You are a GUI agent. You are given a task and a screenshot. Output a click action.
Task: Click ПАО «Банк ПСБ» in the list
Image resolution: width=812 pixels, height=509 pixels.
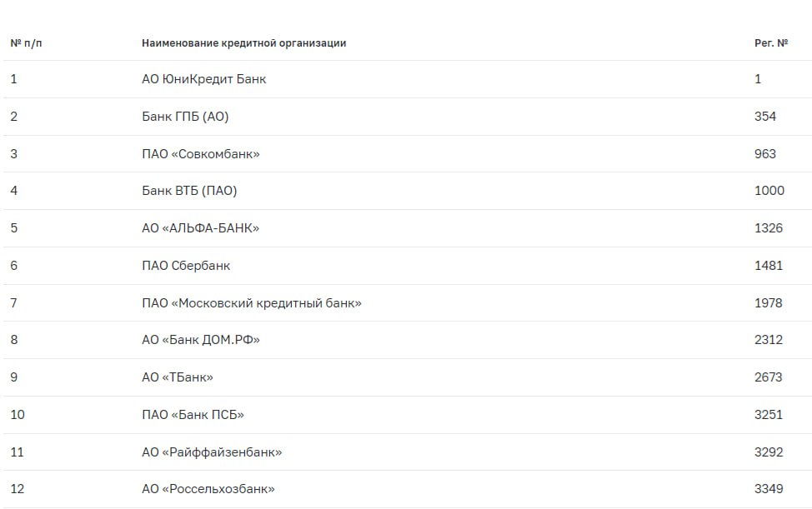click(193, 415)
